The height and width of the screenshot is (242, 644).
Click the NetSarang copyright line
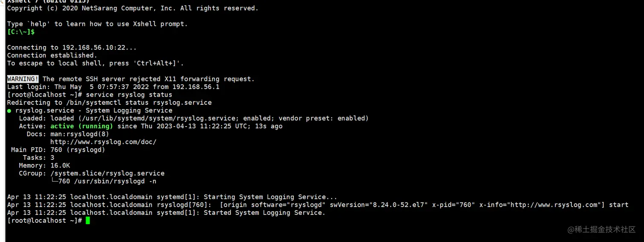[x=132, y=8]
